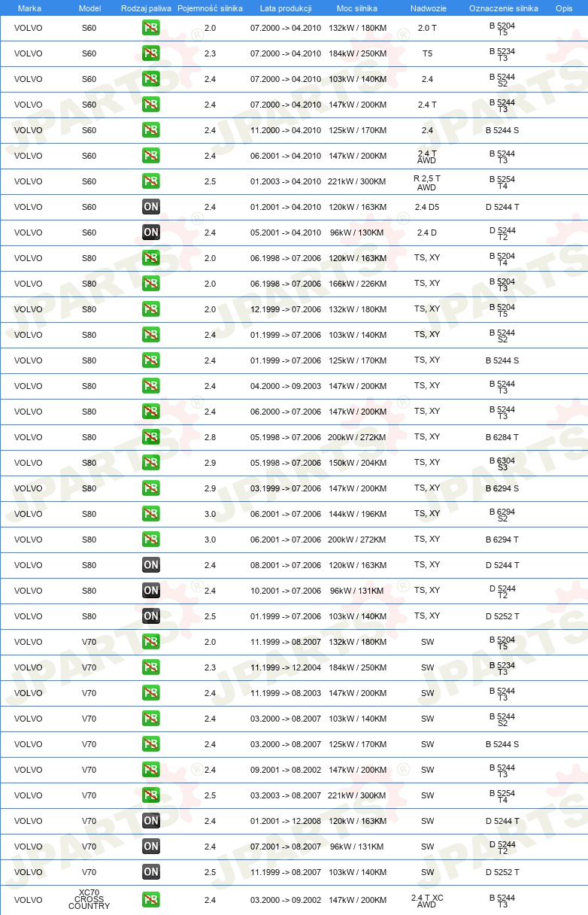This screenshot has width=588, height=915.
Task: Click the 166kW / 226KM power cell
Action: tap(357, 284)
